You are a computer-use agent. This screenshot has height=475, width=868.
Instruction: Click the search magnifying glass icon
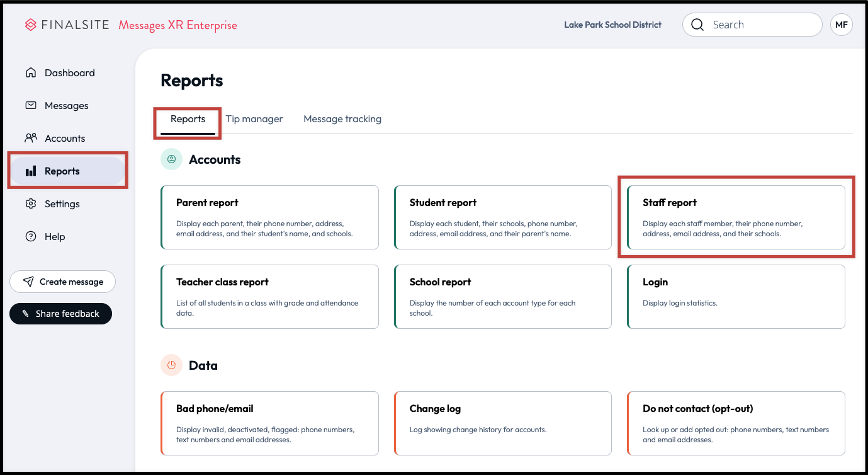click(697, 25)
